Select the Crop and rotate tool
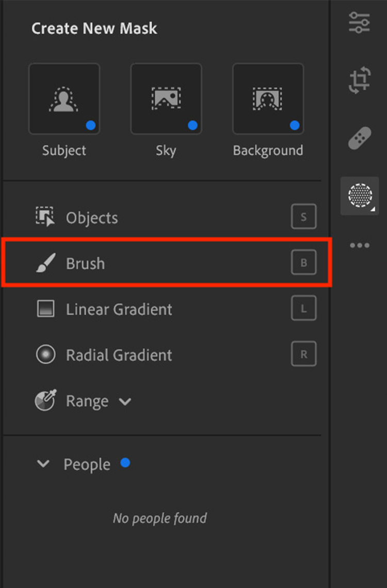 (x=359, y=81)
